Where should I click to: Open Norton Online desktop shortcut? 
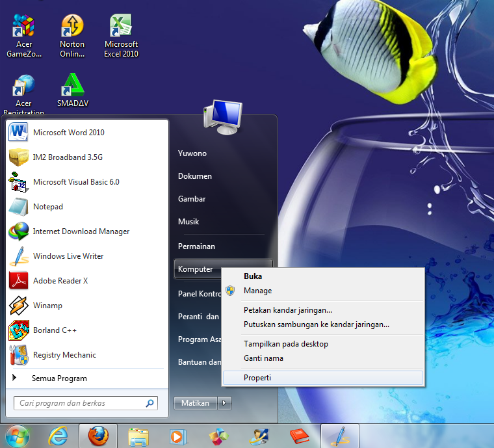(x=72, y=36)
